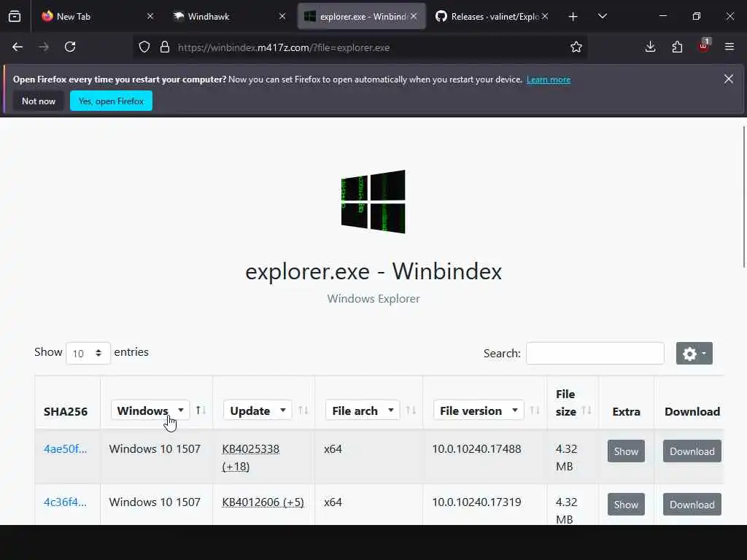Open the Learn more link
Screen dimensions: 747x560
pyautogui.click(x=549, y=79)
